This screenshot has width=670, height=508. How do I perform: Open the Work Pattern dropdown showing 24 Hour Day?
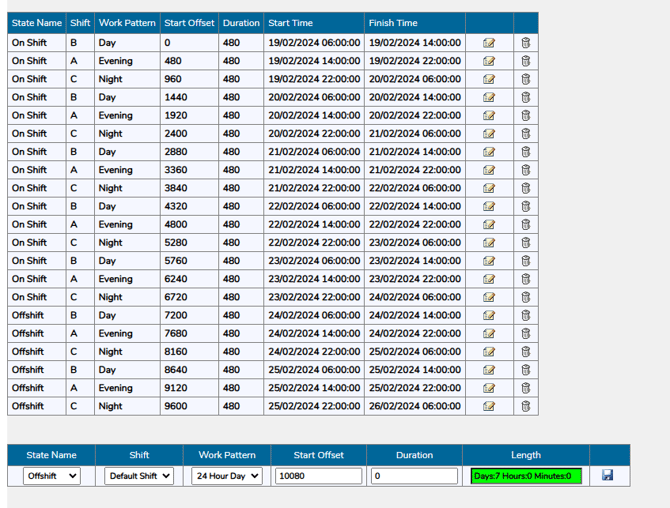pos(227,476)
